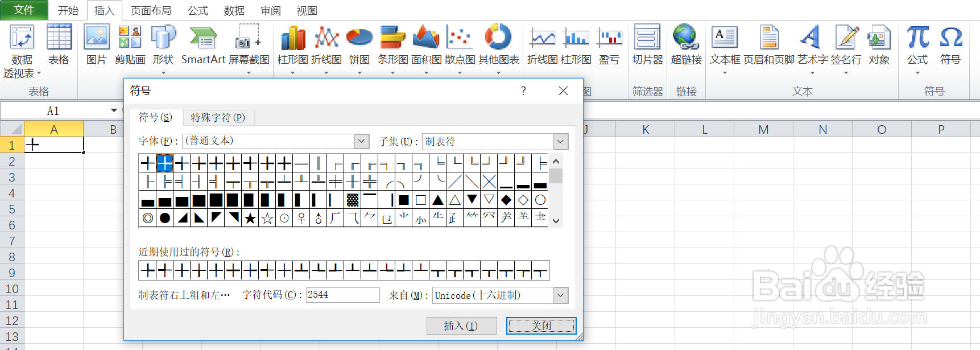The height and width of the screenshot is (350, 980).
Task: Click the dialog help question mark
Action: click(x=523, y=91)
